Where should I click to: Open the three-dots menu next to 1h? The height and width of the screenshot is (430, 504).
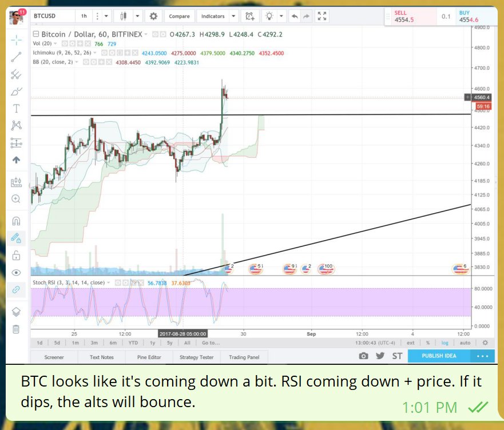coord(97,16)
